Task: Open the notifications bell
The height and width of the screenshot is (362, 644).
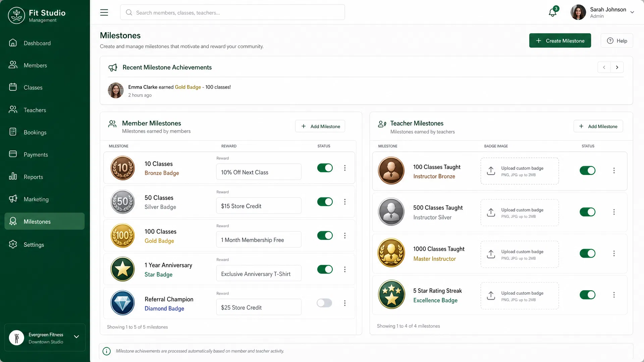Action: pyautogui.click(x=552, y=12)
